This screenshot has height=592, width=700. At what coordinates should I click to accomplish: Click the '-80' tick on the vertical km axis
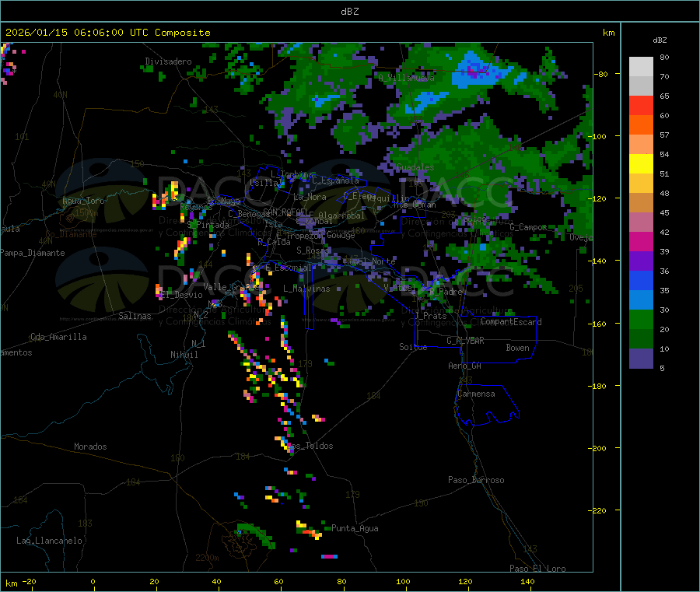601,74
